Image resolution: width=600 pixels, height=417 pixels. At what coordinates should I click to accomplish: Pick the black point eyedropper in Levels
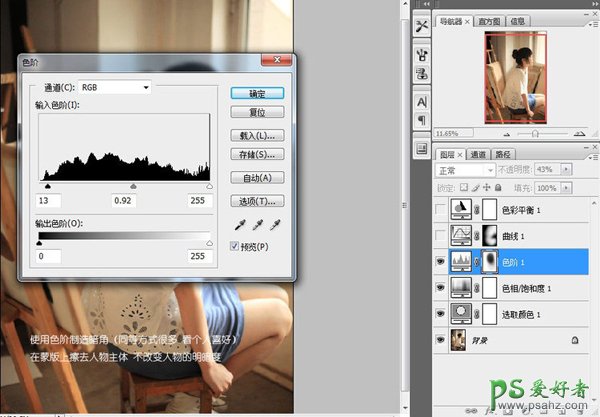point(238,225)
